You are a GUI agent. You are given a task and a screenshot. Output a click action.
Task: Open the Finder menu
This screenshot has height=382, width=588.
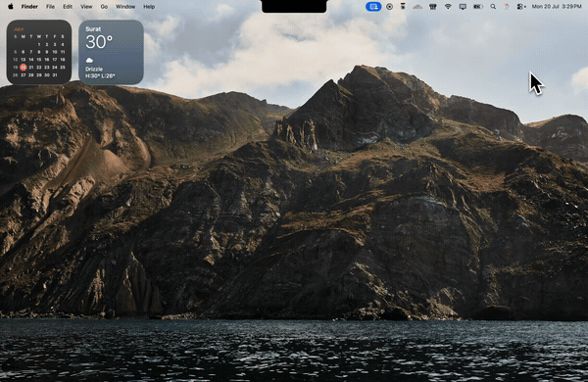pyautogui.click(x=29, y=7)
